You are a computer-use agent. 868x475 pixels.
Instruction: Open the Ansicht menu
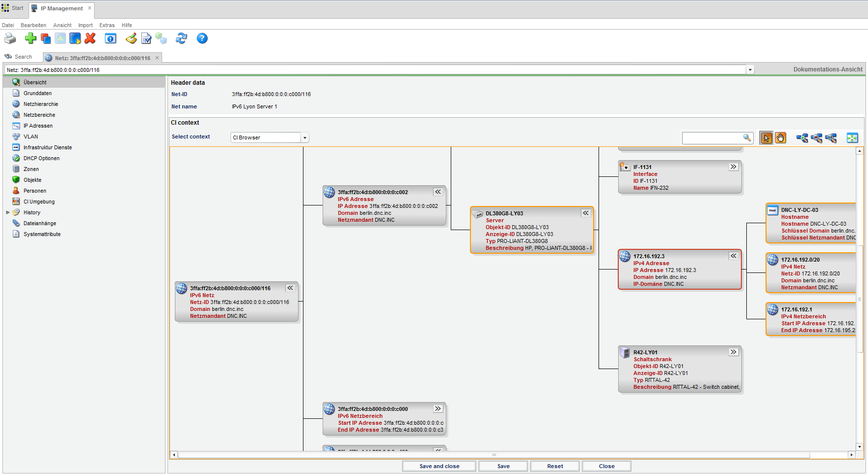tap(62, 25)
